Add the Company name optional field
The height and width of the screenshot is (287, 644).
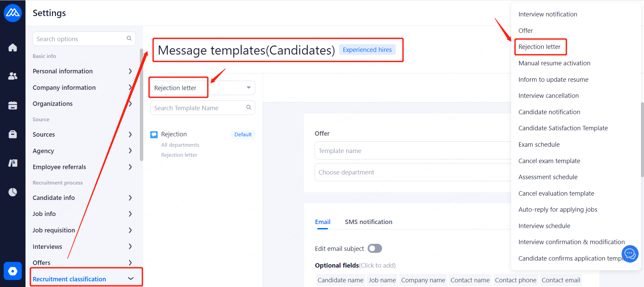pos(423,280)
